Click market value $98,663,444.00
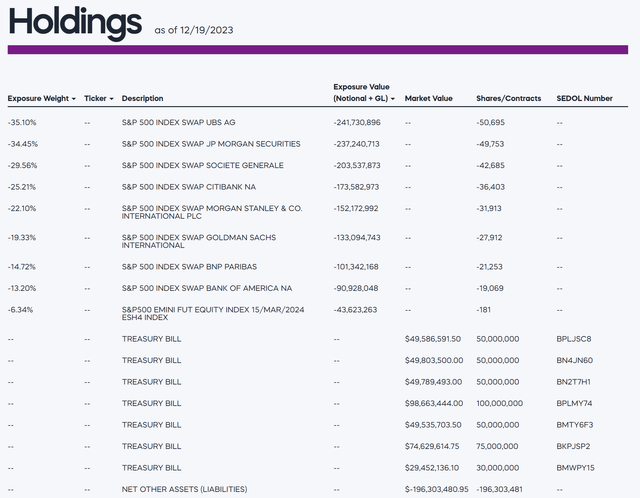The width and height of the screenshot is (640, 498). (x=434, y=403)
